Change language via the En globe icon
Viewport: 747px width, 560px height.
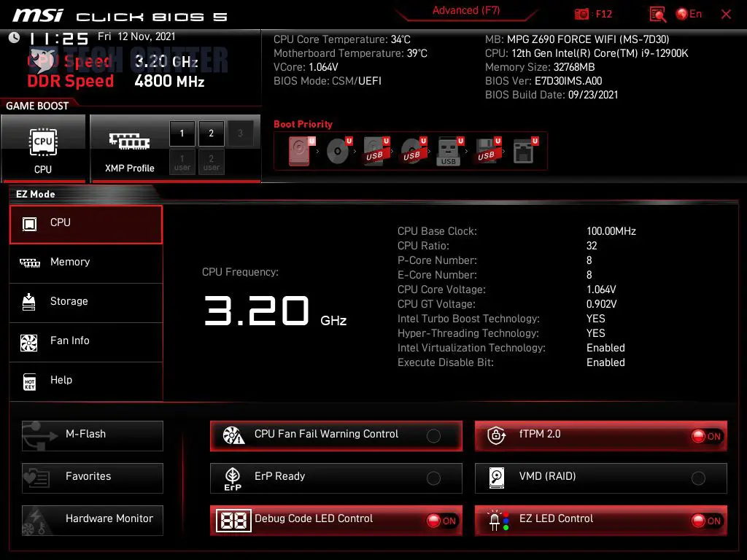pos(689,14)
